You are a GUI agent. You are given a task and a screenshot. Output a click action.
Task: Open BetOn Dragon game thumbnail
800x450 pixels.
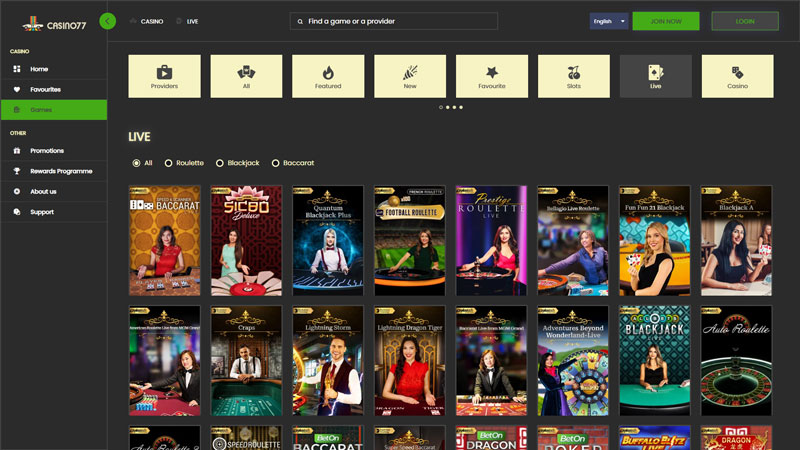click(491, 438)
